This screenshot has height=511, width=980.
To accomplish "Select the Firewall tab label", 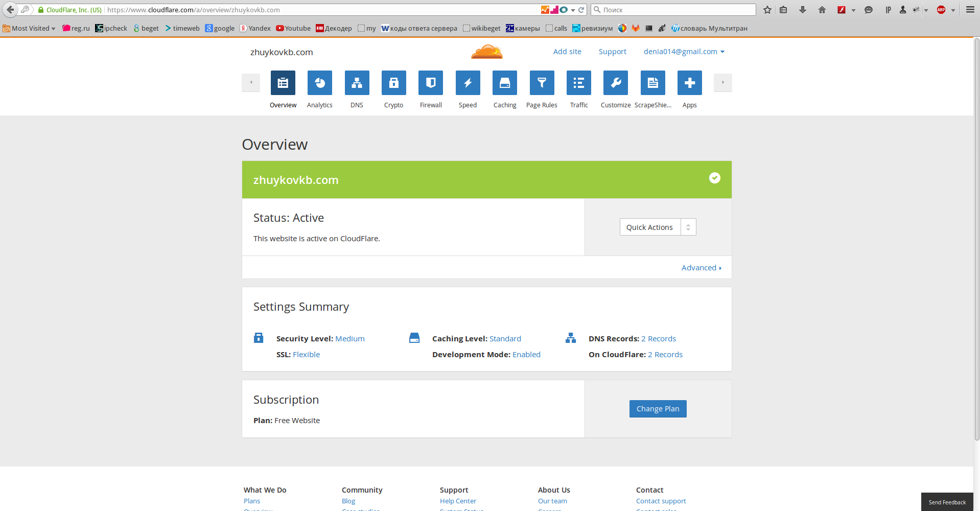I will (x=431, y=105).
